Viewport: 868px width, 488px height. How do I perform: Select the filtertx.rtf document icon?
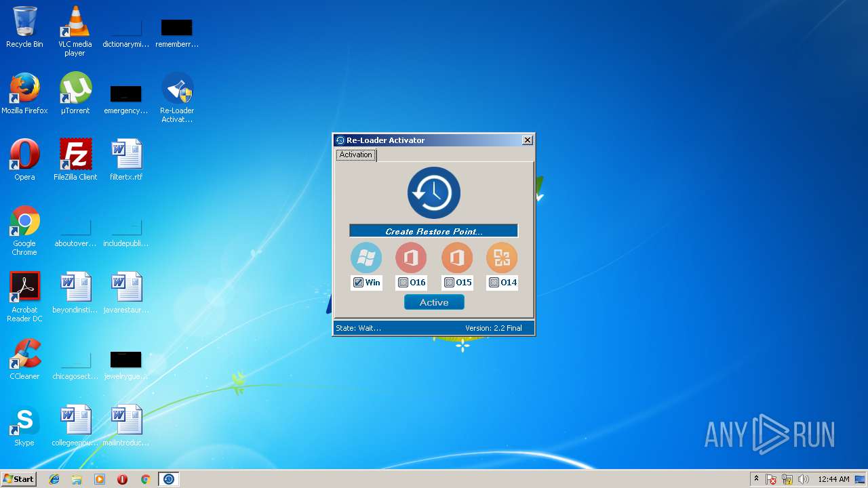pyautogui.click(x=126, y=160)
